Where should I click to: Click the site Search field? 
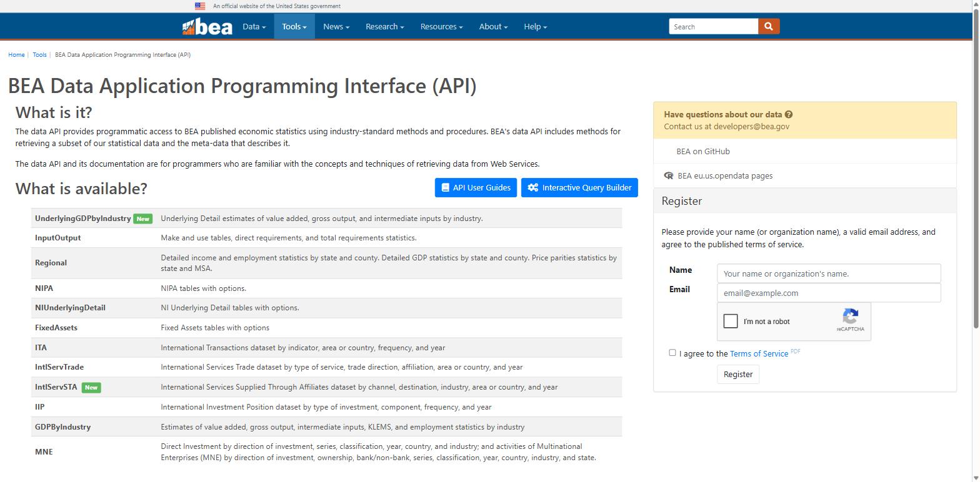click(713, 26)
